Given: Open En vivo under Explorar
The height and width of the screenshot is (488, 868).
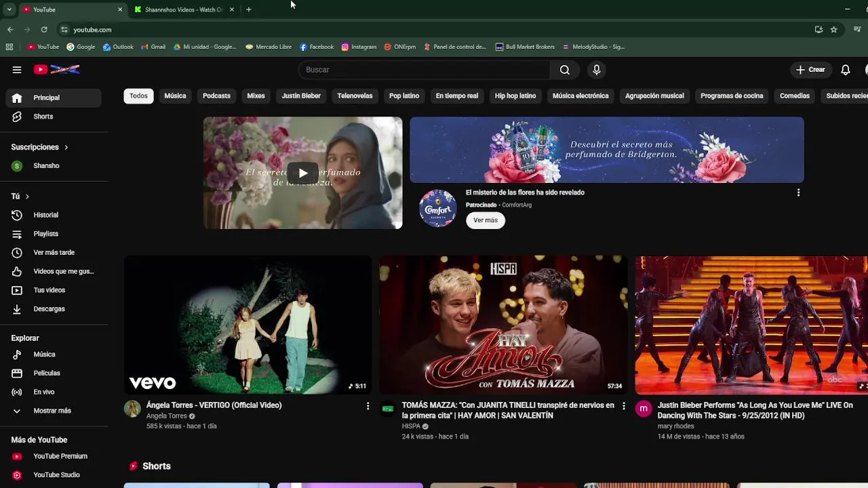Looking at the screenshot, I should [53, 392].
